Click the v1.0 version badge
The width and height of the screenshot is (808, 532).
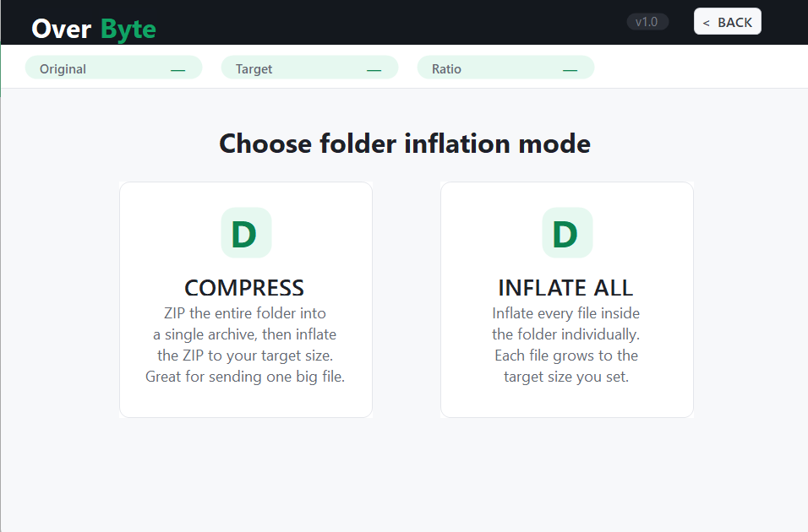click(x=647, y=22)
